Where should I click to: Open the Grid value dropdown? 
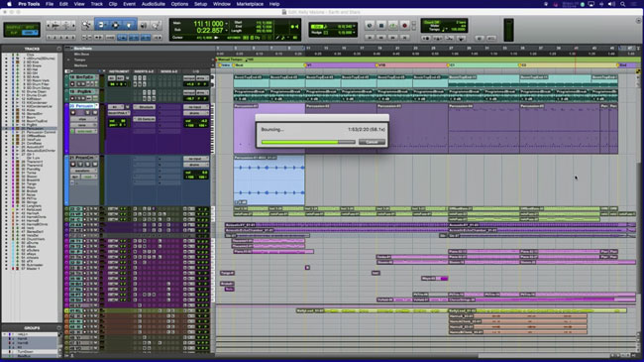pyautogui.click(x=355, y=27)
